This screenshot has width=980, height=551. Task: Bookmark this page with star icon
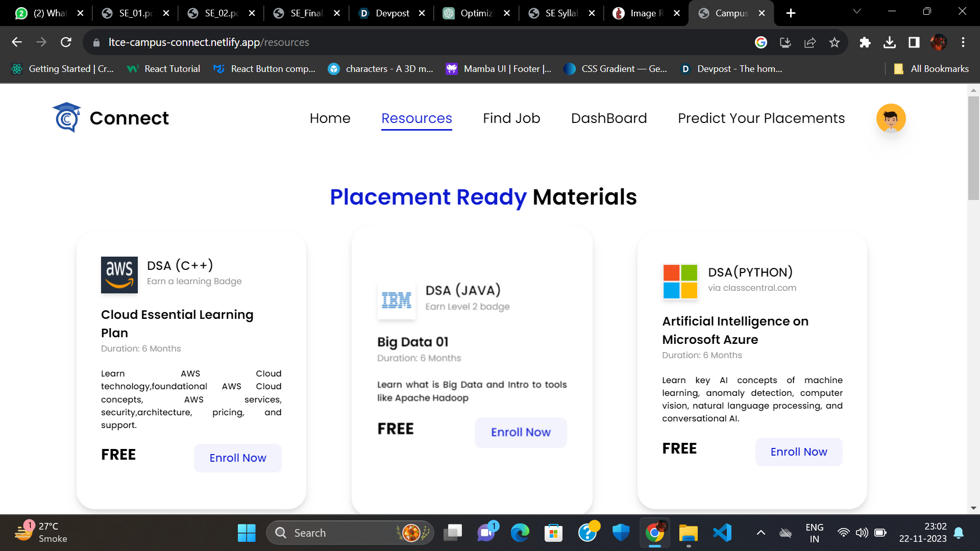(835, 42)
